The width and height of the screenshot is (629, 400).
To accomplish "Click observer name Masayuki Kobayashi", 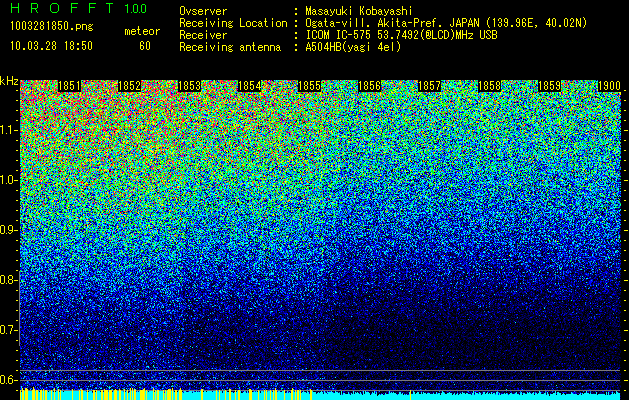I will click(359, 11).
